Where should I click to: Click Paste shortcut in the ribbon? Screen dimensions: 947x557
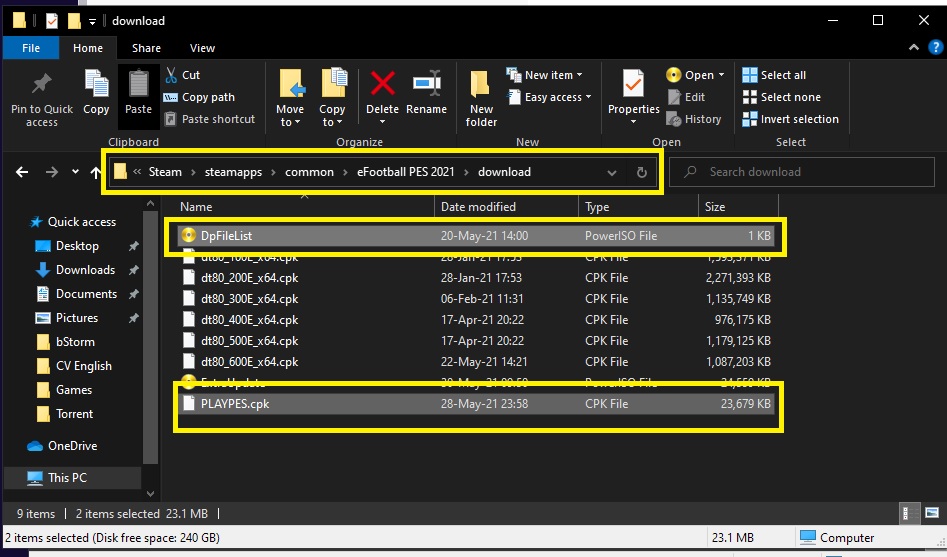(210, 119)
